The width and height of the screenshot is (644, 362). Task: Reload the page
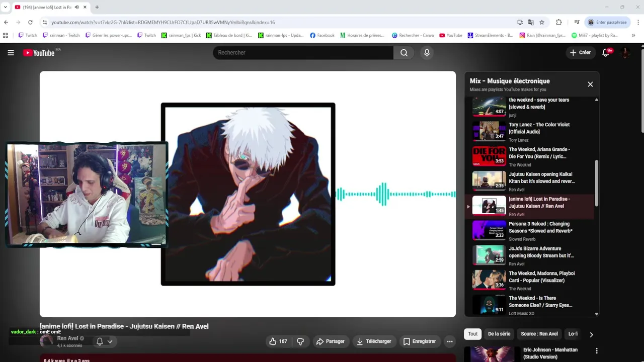pos(30,22)
